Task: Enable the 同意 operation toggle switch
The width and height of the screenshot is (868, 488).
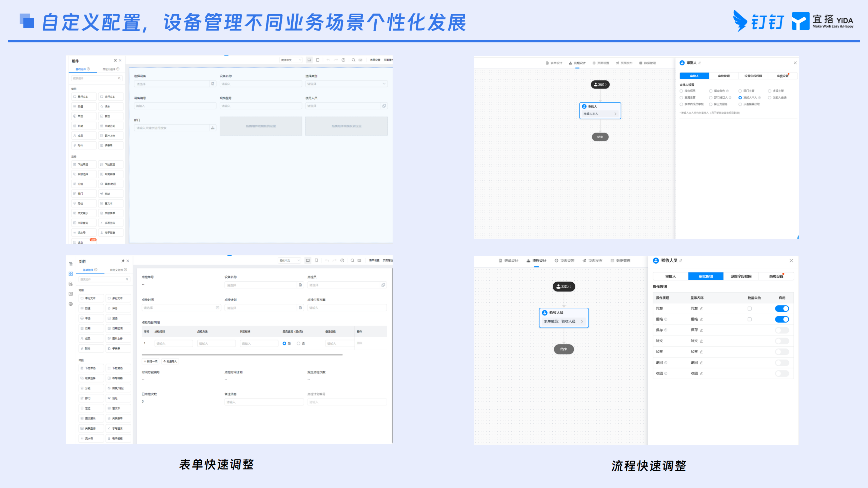Action: (782, 308)
